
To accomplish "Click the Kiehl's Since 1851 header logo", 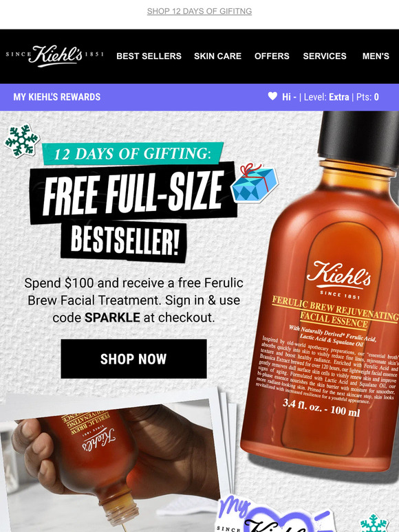I will pos(54,56).
